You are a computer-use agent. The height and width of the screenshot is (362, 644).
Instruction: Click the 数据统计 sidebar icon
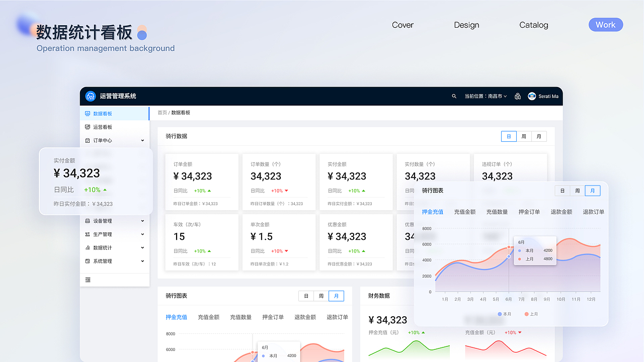88,248
